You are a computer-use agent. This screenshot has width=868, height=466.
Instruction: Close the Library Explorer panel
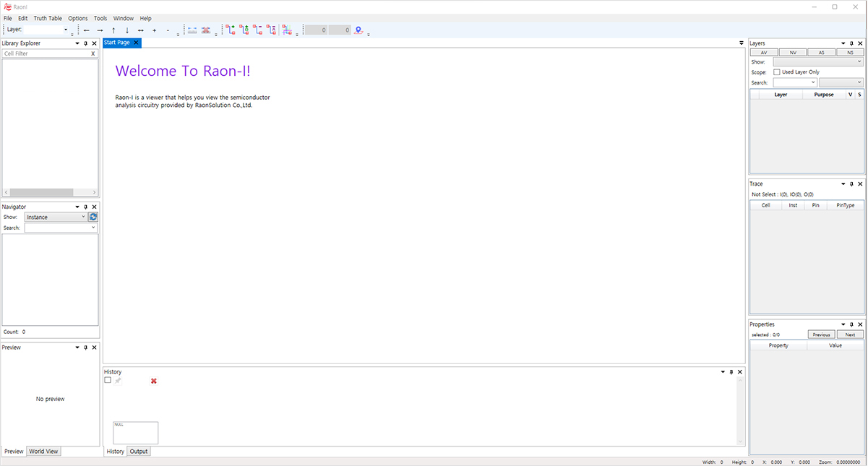coord(94,43)
